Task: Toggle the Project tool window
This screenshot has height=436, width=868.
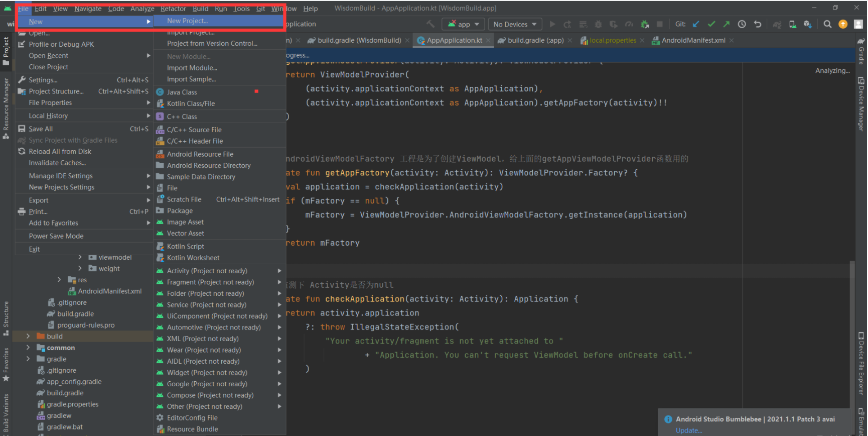Action: point(6,50)
